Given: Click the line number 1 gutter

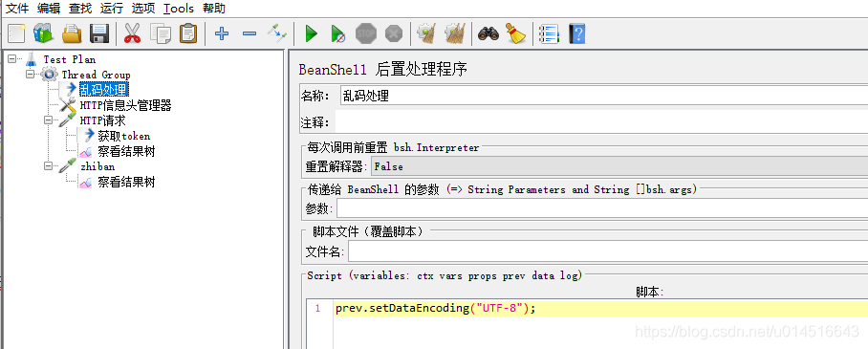Looking at the screenshot, I should (317, 309).
